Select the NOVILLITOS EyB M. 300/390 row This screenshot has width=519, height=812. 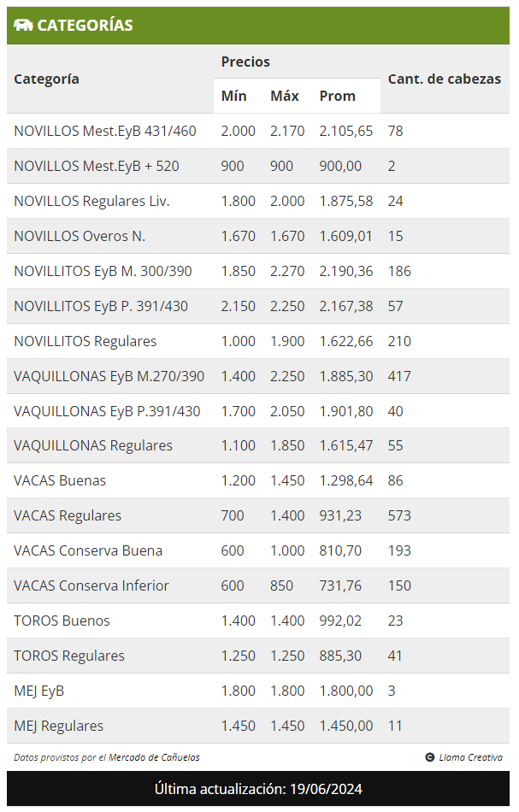click(x=258, y=271)
